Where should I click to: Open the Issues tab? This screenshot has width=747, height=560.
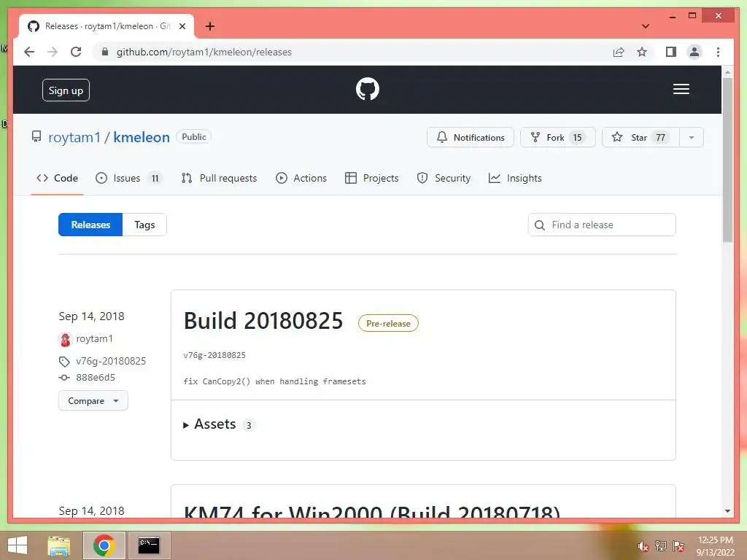(128, 178)
